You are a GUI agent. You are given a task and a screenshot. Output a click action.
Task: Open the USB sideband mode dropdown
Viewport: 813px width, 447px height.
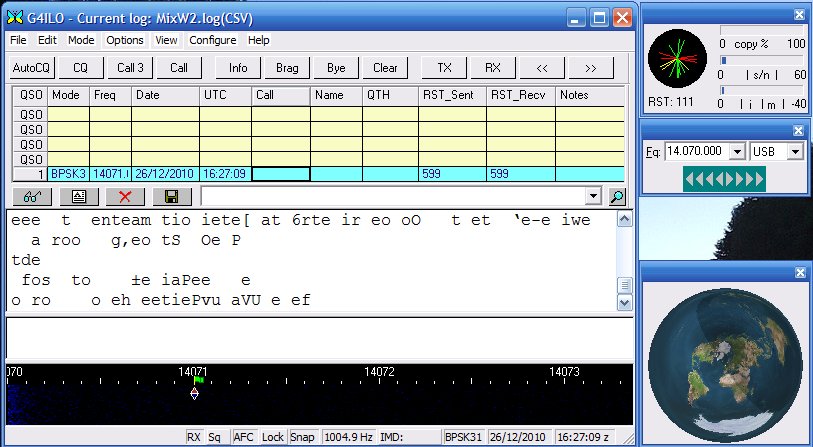[x=796, y=150]
